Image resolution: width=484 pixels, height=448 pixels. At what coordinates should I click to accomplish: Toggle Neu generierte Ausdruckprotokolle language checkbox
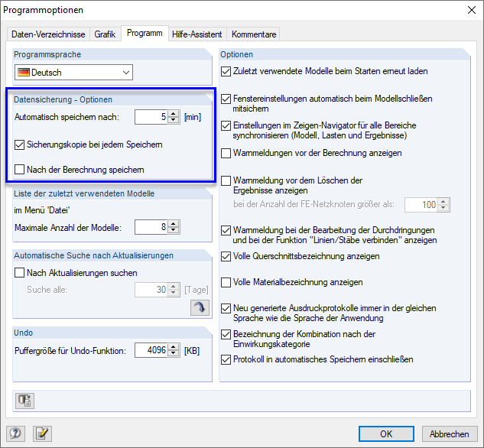coord(226,308)
